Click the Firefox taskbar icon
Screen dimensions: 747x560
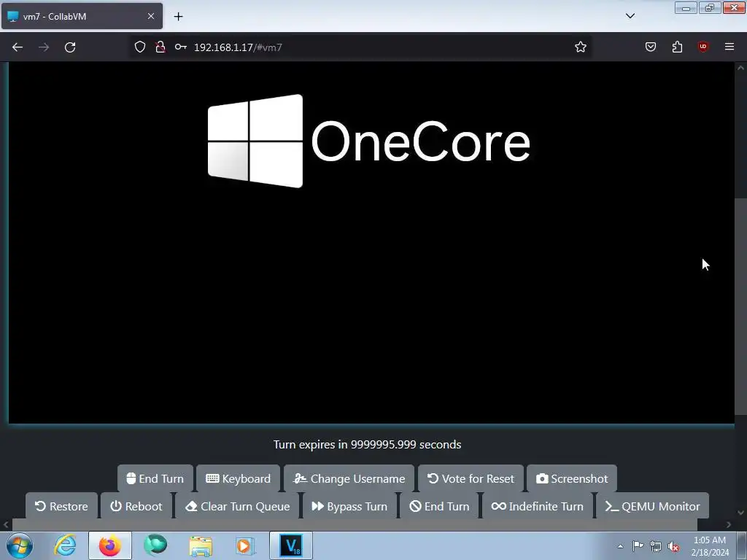click(x=110, y=545)
